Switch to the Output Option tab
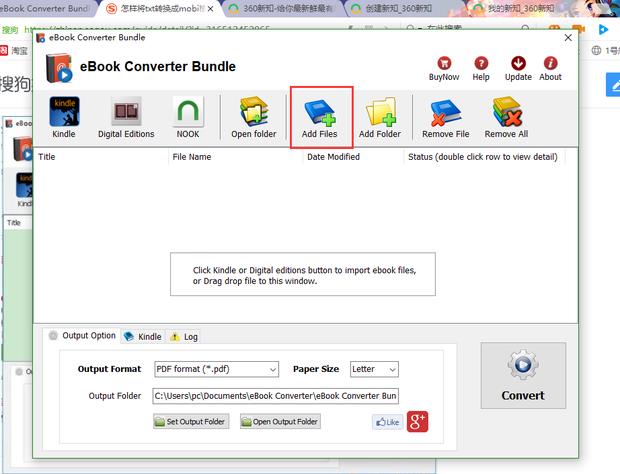The height and width of the screenshot is (474, 620). 82,336
